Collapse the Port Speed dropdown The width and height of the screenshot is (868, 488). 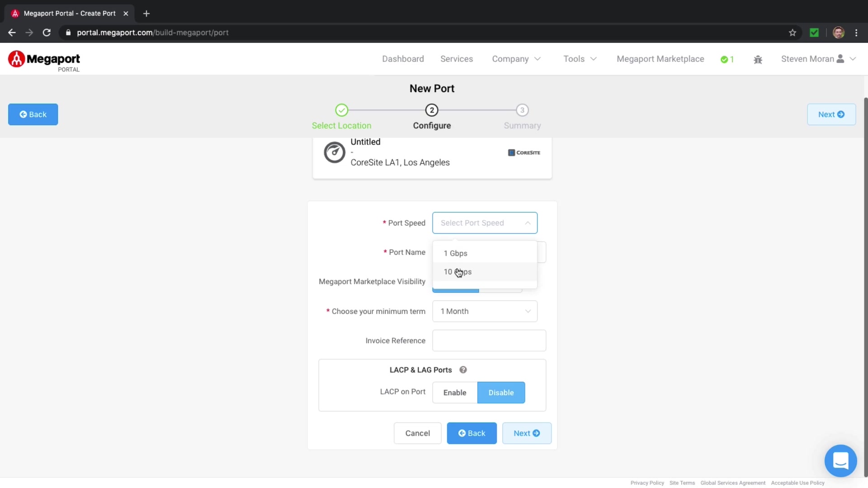(x=528, y=223)
